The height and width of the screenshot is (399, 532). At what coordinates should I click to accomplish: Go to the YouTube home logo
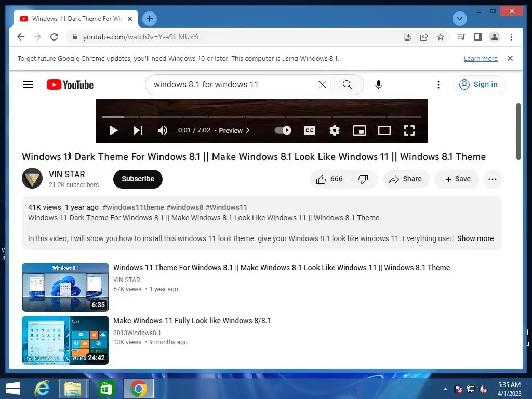tap(70, 85)
